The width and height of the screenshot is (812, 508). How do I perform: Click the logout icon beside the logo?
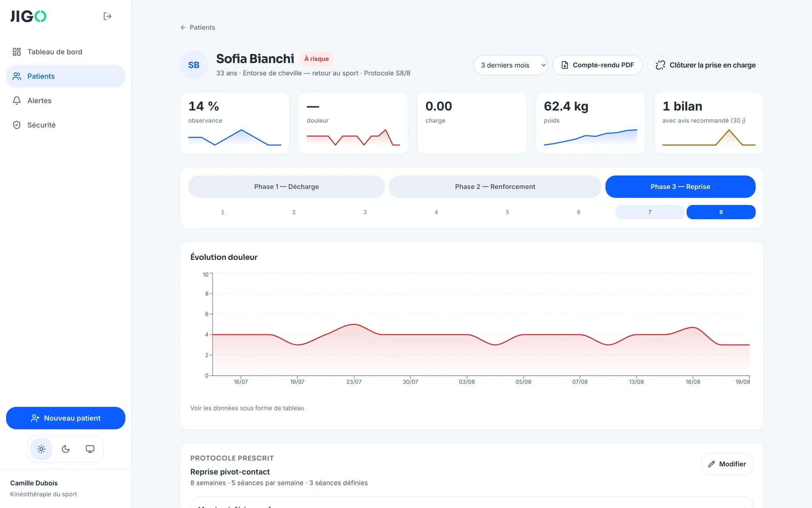(107, 16)
